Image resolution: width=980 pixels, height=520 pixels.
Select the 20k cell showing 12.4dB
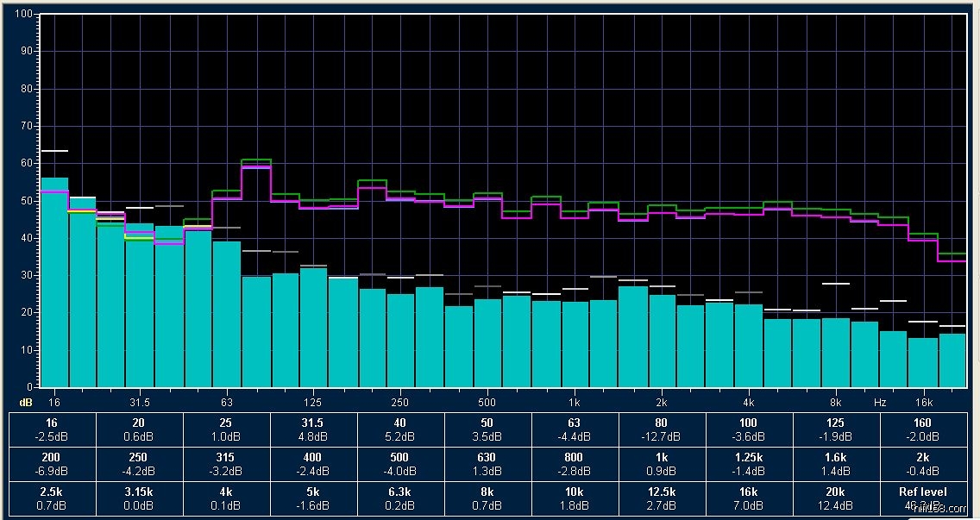click(835, 498)
